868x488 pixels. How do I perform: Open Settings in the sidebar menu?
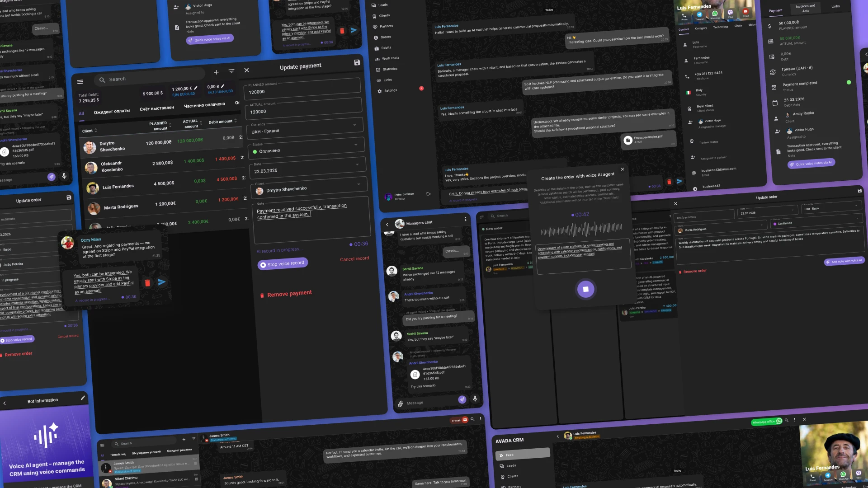click(387, 91)
